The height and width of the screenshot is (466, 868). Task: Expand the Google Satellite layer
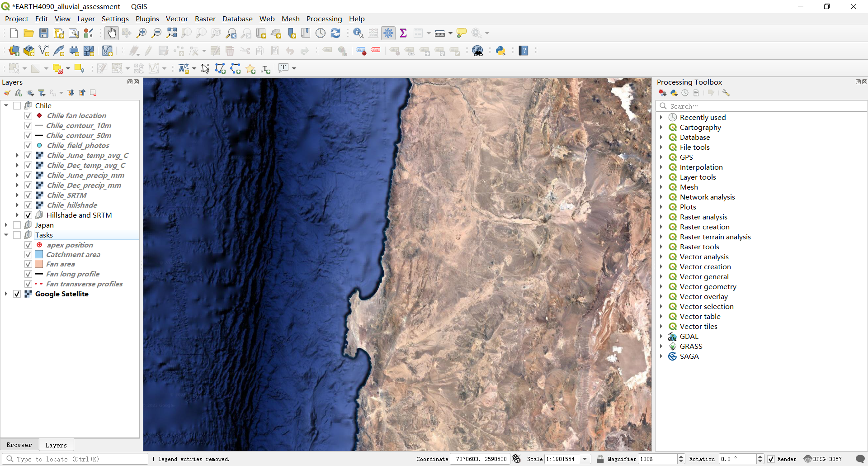[6, 294]
